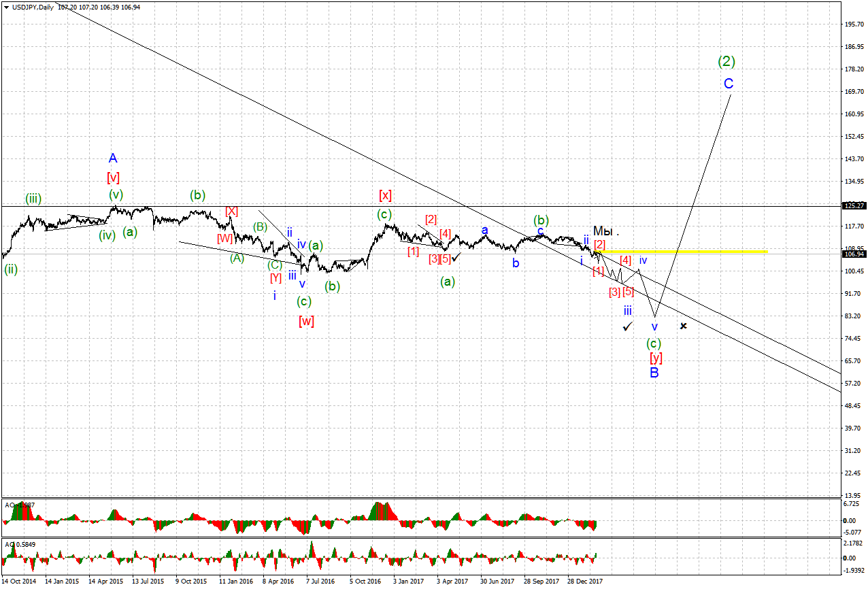Click the '134.95' price axis label
The image size is (868, 589).
(854, 181)
